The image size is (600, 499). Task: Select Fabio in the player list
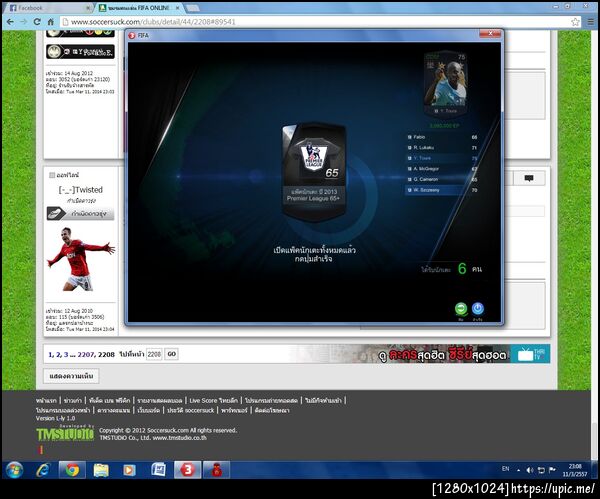[442, 137]
